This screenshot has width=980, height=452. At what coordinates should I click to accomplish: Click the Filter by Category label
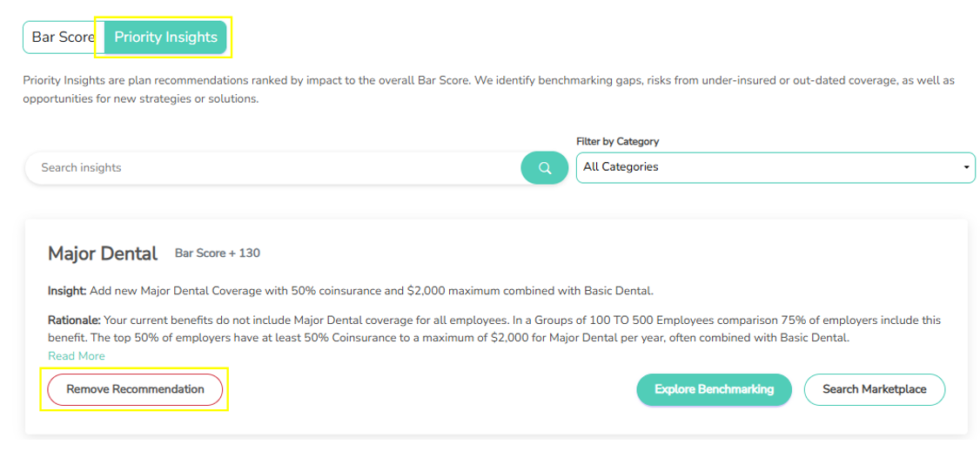coord(617,141)
